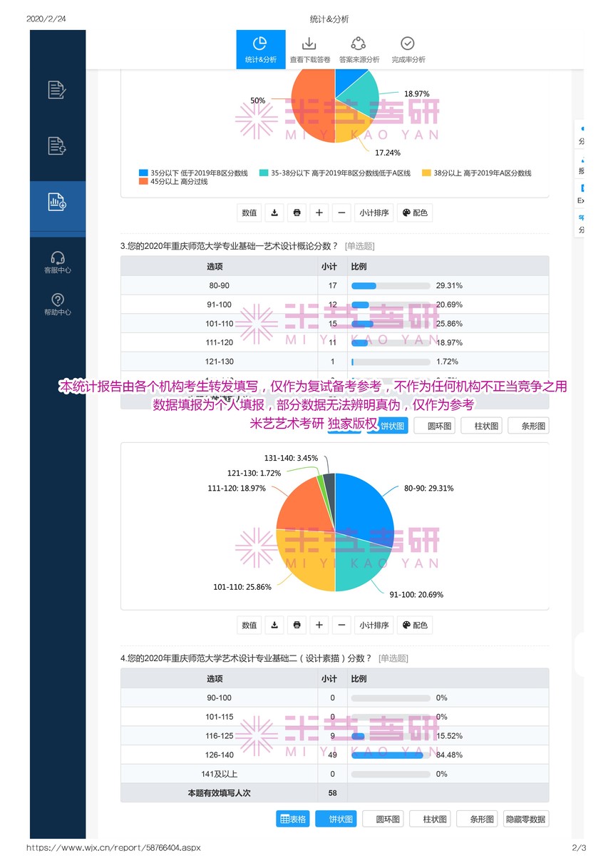This screenshot has height=868, width=613.
Task: Print the question 3 pie chart
Action: coord(297,626)
